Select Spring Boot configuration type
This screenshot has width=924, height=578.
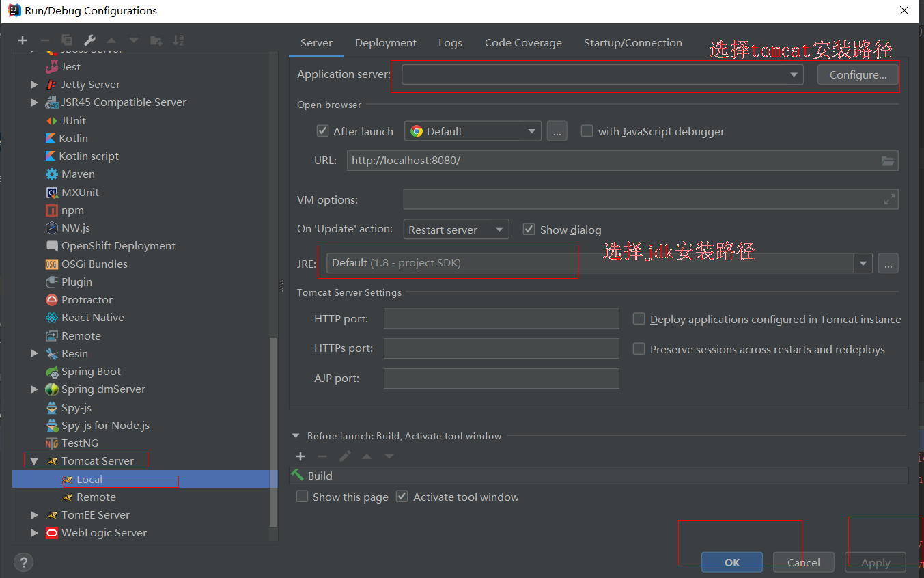pos(91,371)
